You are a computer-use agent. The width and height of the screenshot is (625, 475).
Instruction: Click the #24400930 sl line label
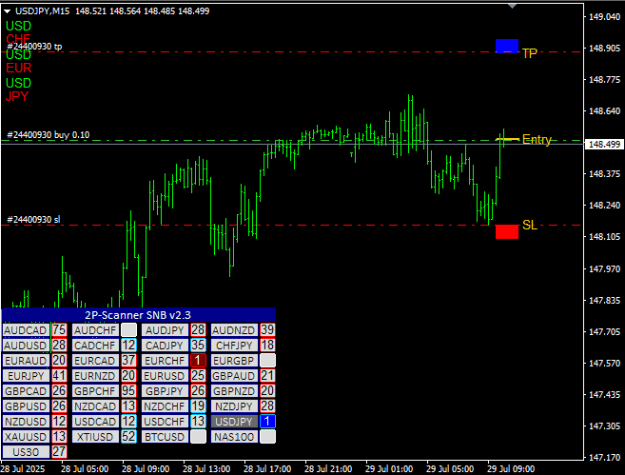click(x=33, y=220)
